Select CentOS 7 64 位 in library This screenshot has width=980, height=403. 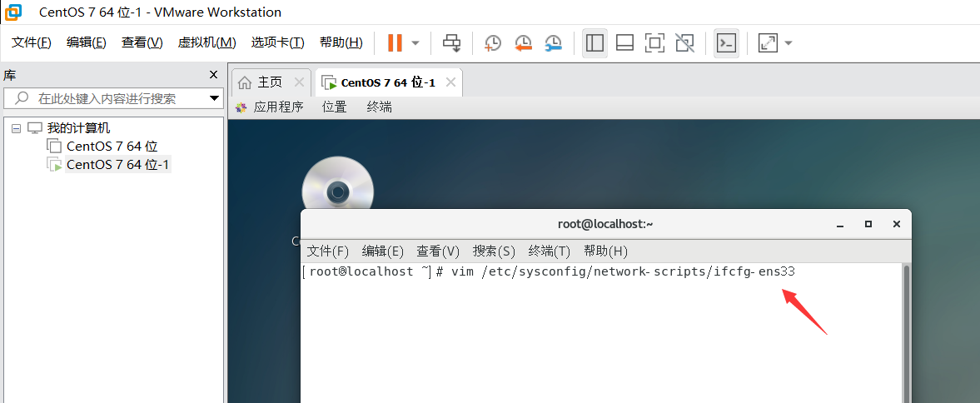[x=112, y=147]
